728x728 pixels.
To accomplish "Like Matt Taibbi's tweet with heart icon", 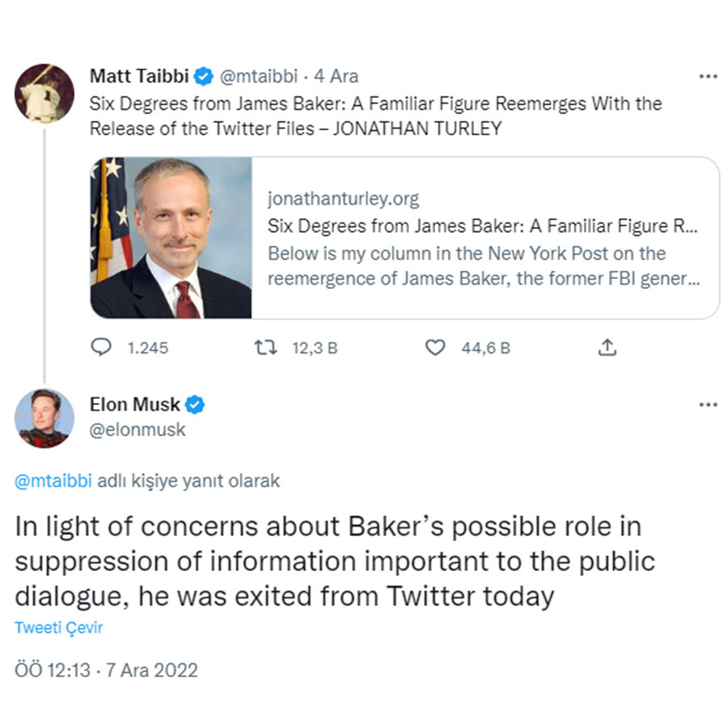I will click(436, 347).
